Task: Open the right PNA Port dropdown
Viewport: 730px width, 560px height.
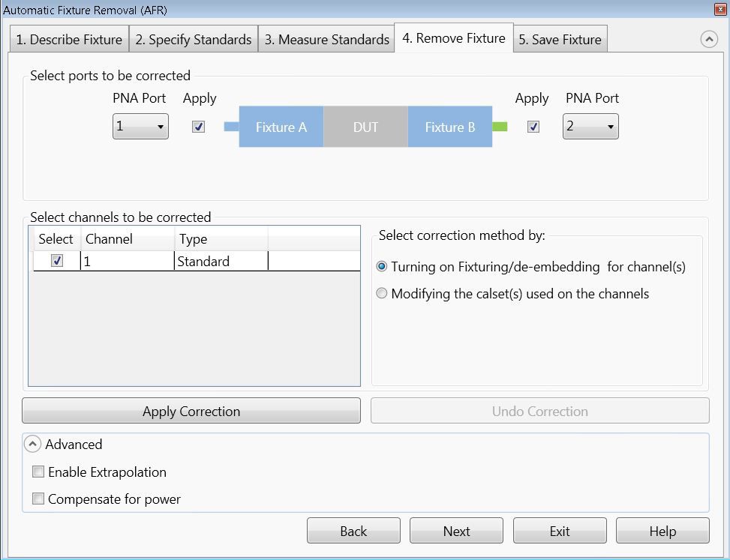Action: (x=590, y=127)
